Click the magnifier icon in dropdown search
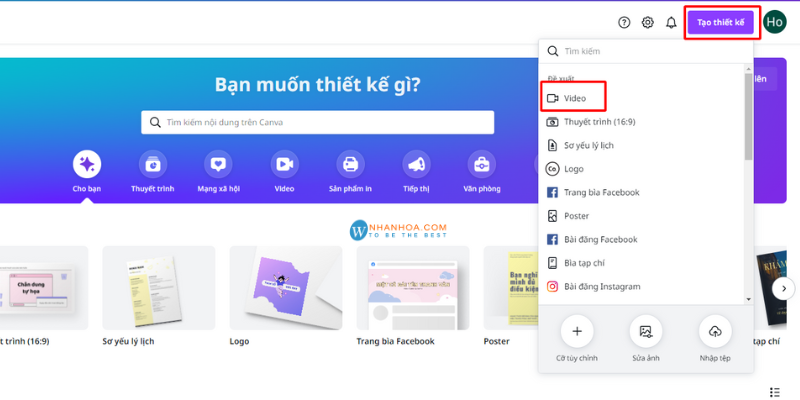 click(x=553, y=51)
